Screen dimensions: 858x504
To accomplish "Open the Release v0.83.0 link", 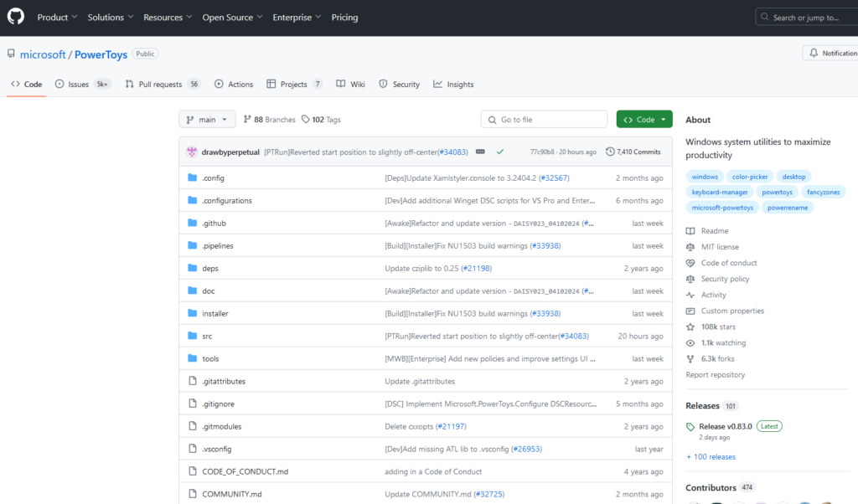I will pyautogui.click(x=726, y=426).
